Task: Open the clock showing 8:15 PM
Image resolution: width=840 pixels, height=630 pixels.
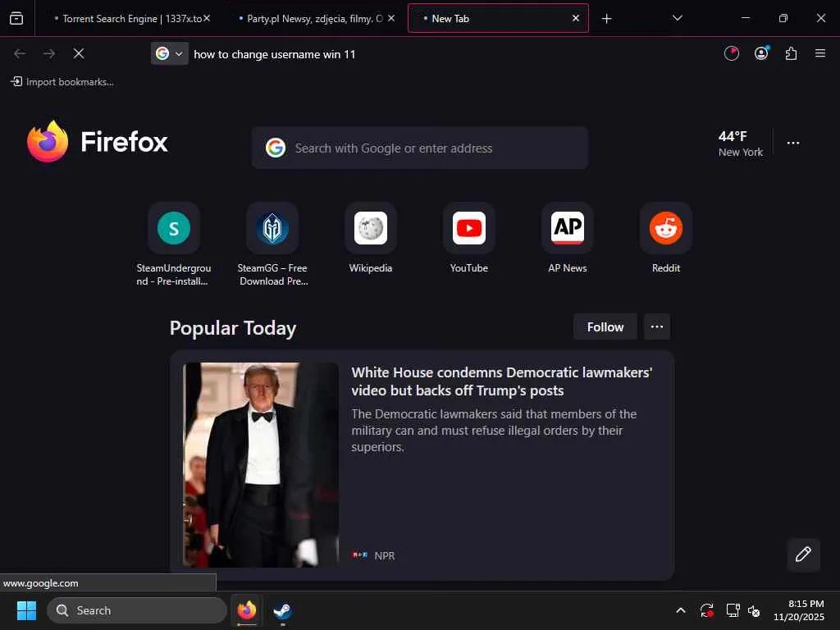Action: click(799, 610)
